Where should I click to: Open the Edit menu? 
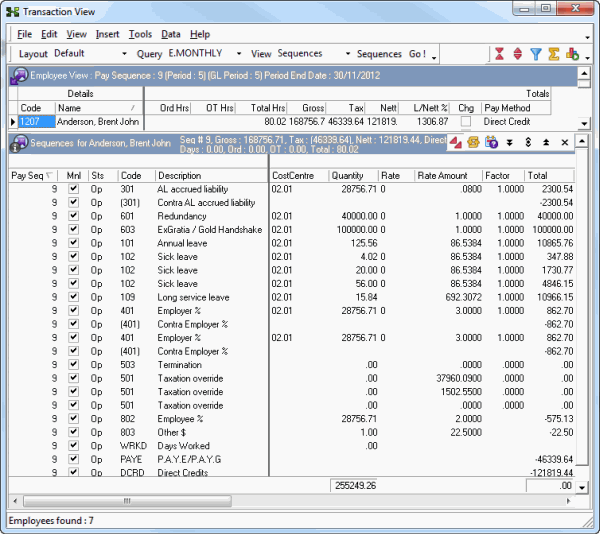pos(49,34)
